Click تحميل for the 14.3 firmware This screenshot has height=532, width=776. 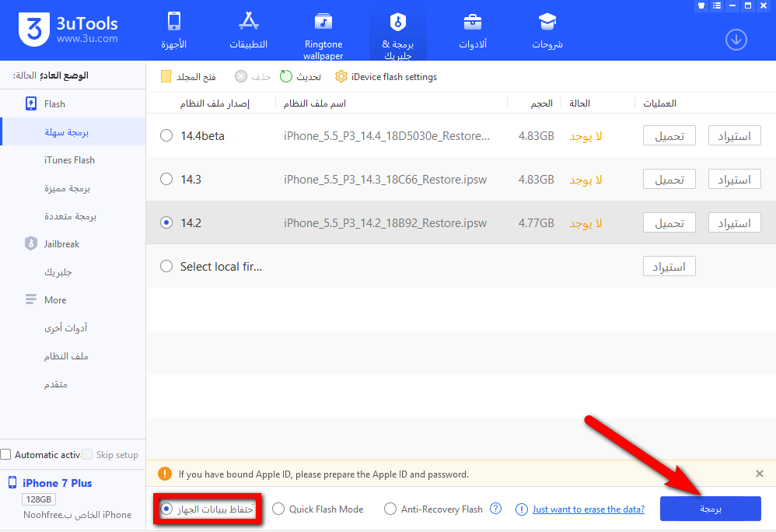click(669, 179)
